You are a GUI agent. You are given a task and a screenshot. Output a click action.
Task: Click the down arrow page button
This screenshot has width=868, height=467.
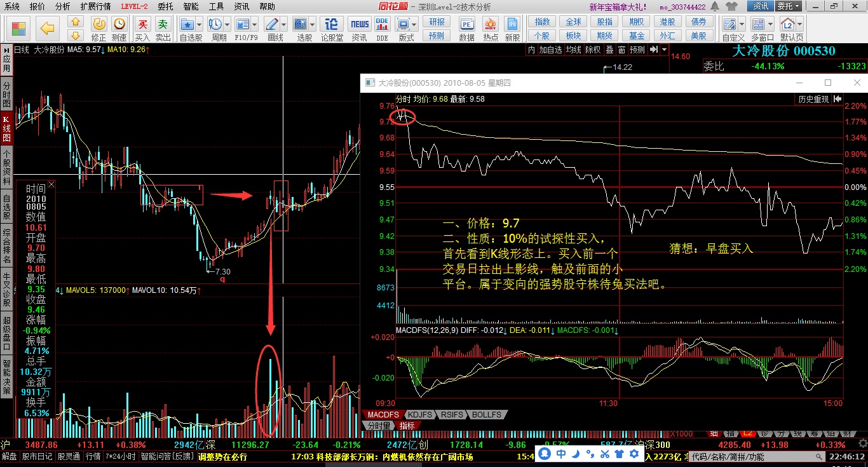click(x=76, y=35)
